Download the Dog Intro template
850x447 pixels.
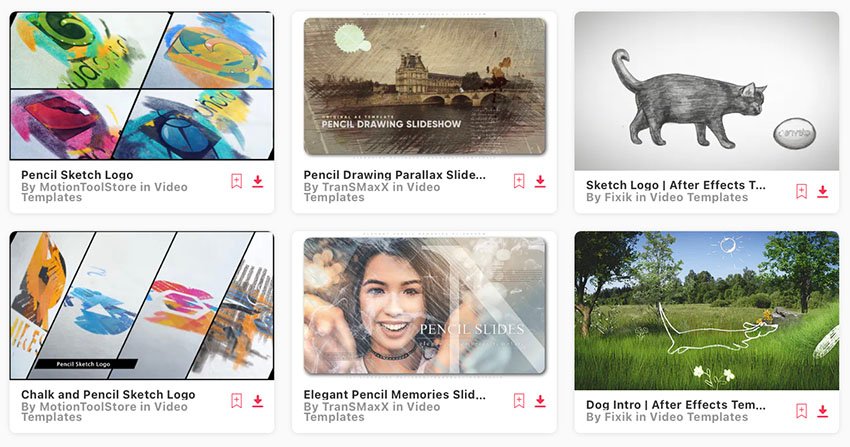[823, 411]
